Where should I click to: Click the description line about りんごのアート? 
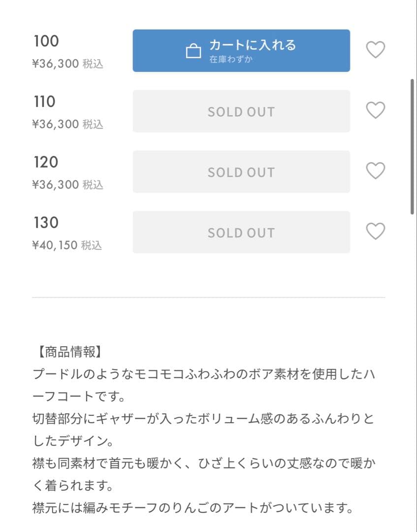[193, 508]
